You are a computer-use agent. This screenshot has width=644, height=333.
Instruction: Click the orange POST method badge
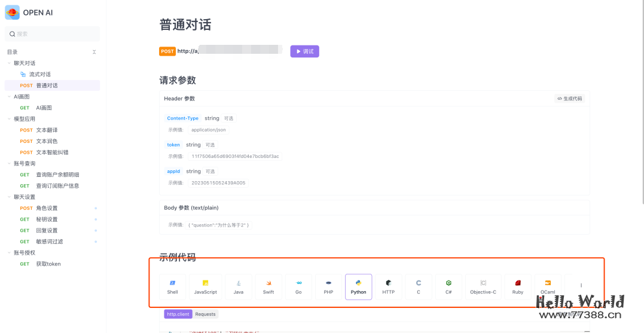coord(167,51)
